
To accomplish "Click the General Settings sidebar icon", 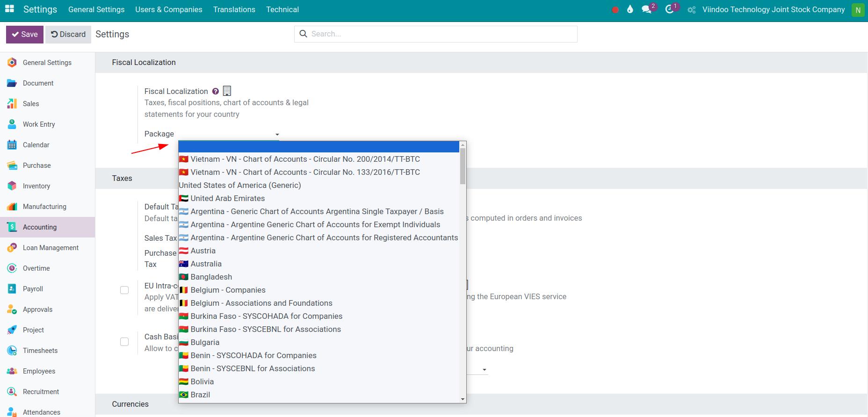I will 12,62.
